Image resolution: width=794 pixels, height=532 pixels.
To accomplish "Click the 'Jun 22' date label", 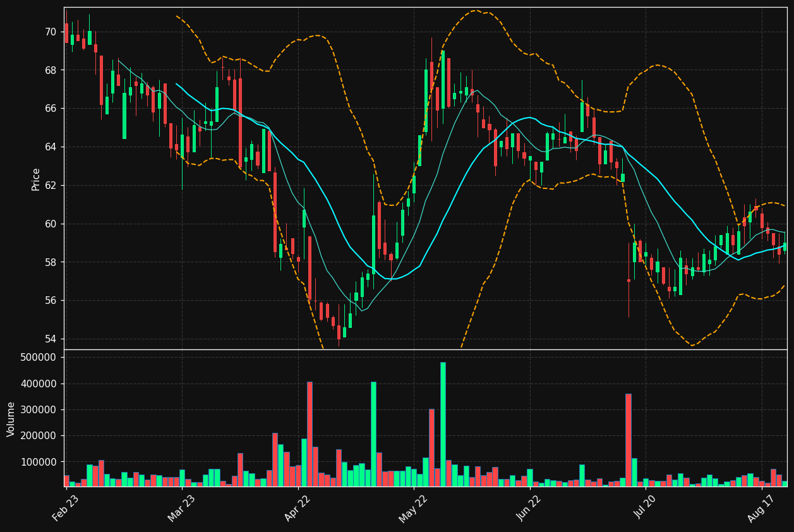I will (529, 508).
